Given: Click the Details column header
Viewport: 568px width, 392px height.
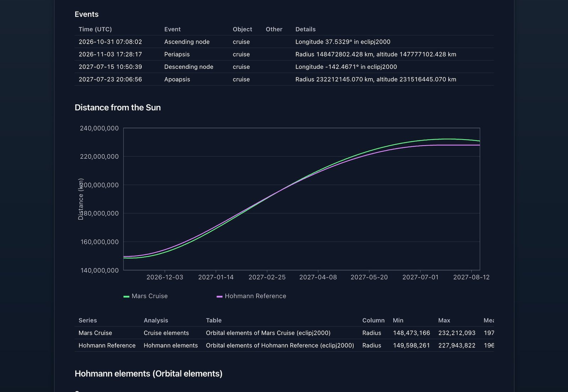Looking at the screenshot, I should click(x=305, y=29).
